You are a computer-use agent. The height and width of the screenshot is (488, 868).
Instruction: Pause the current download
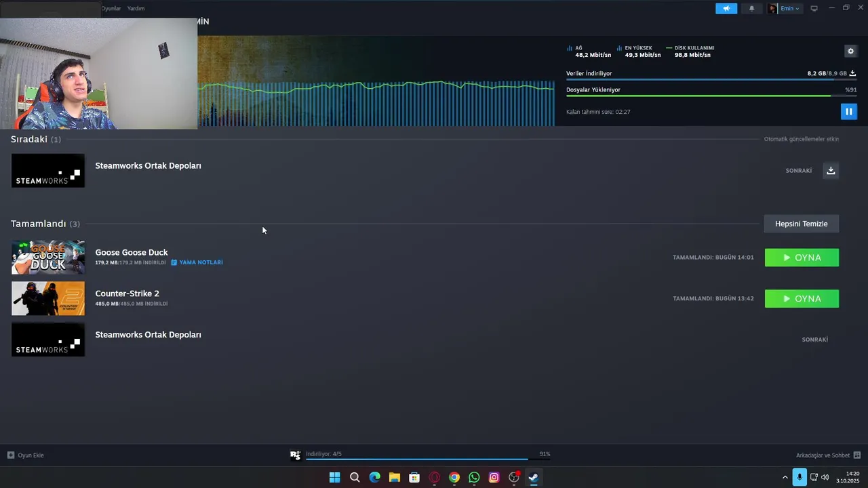[x=848, y=111]
